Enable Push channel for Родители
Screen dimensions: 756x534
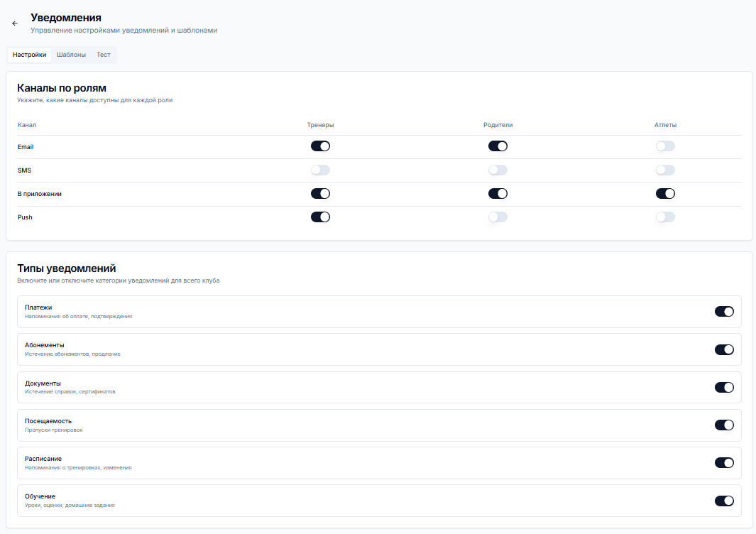pos(498,217)
